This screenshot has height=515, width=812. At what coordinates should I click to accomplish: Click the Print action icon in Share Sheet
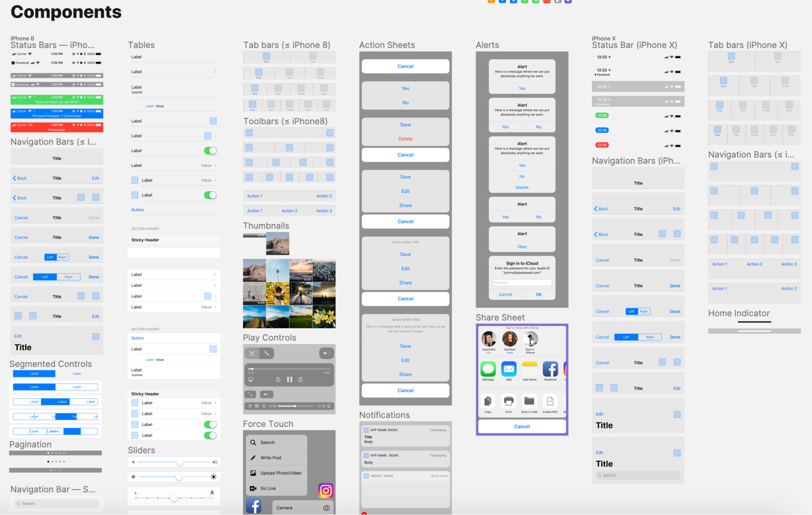click(509, 401)
